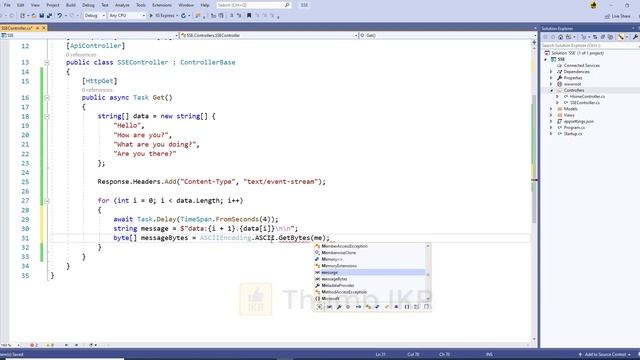Open SSEController.cs in Solution Explorer

[585, 103]
